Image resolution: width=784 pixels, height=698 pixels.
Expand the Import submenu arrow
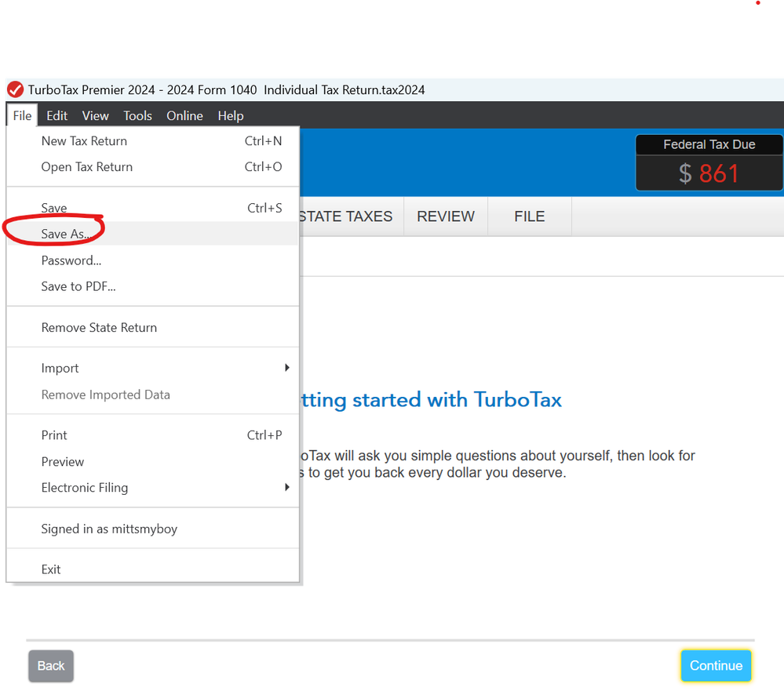point(287,368)
